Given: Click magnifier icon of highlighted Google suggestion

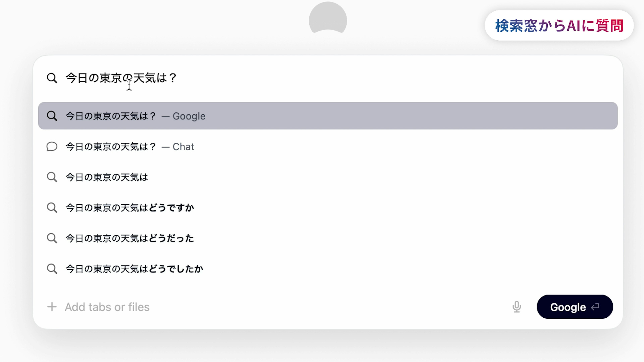Looking at the screenshot, I should (52, 116).
